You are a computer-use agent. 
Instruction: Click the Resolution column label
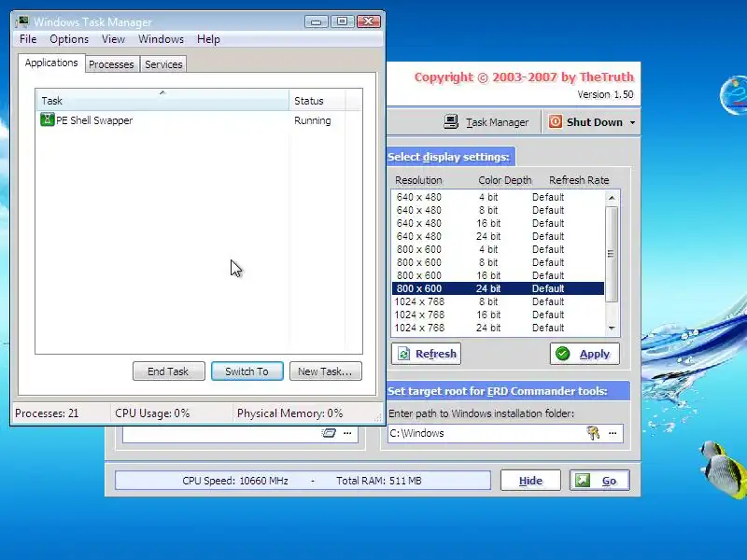click(418, 180)
